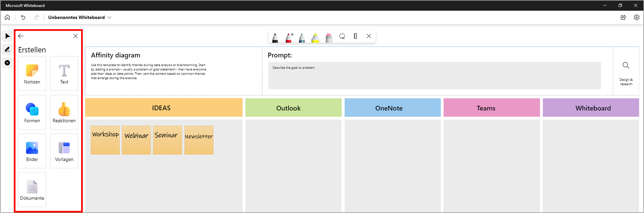The height and width of the screenshot is (213, 644).
Task: Close the Erstellen panel
Action: tap(76, 36)
